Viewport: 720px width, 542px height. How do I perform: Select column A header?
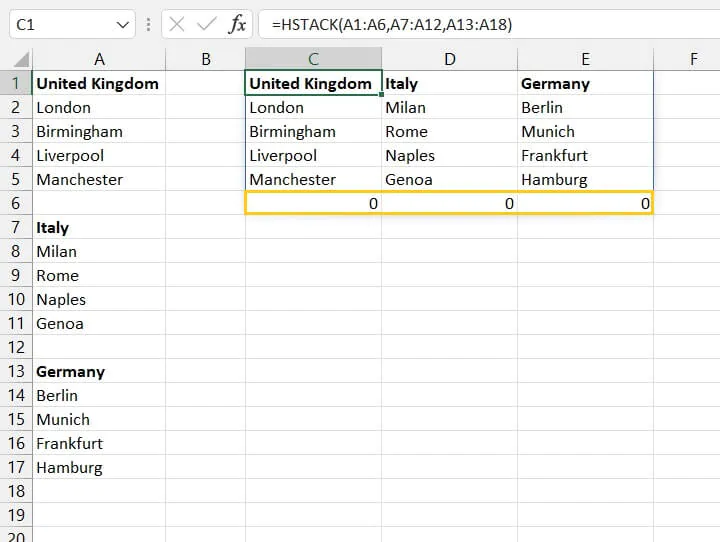[x=99, y=60]
